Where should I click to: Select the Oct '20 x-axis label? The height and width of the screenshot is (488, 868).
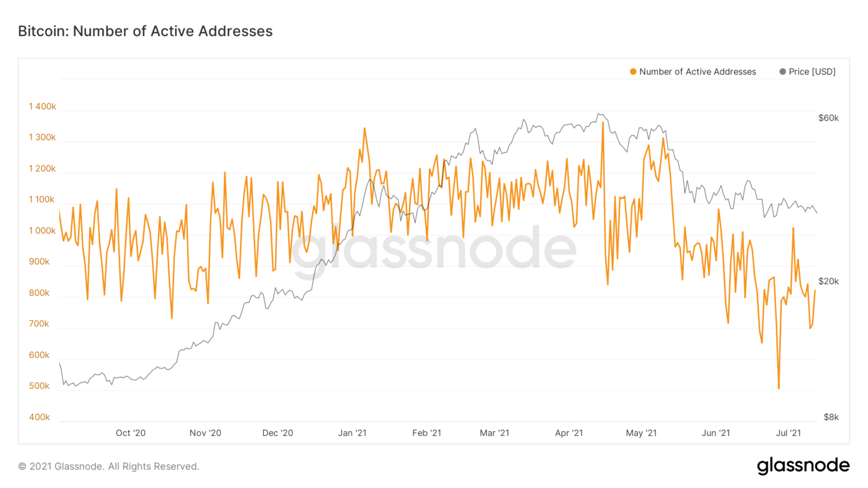(x=131, y=433)
